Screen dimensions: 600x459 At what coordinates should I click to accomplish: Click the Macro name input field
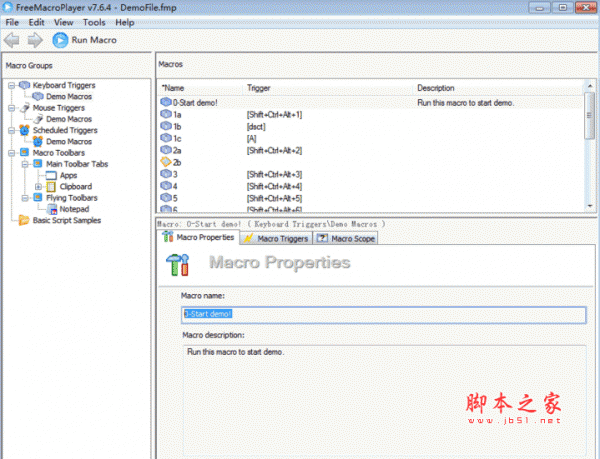[383, 314]
